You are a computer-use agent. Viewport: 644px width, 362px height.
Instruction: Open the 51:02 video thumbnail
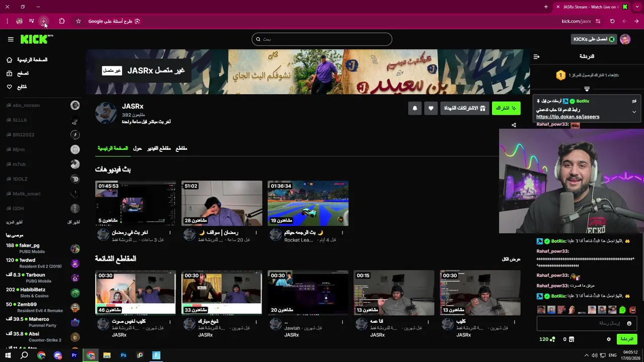(x=222, y=204)
